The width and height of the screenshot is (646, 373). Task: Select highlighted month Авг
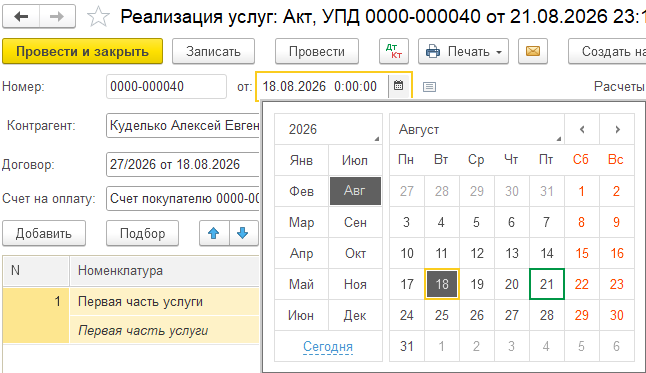[x=355, y=191]
